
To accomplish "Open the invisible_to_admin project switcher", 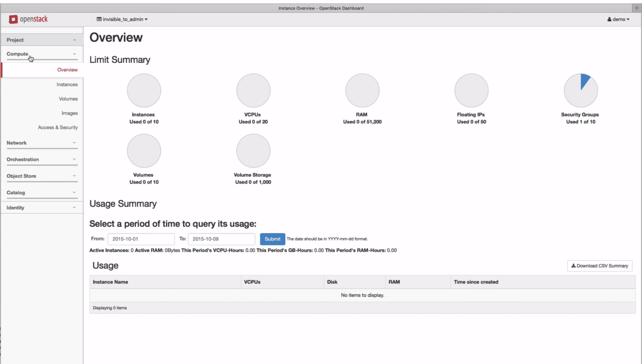I will (x=122, y=19).
